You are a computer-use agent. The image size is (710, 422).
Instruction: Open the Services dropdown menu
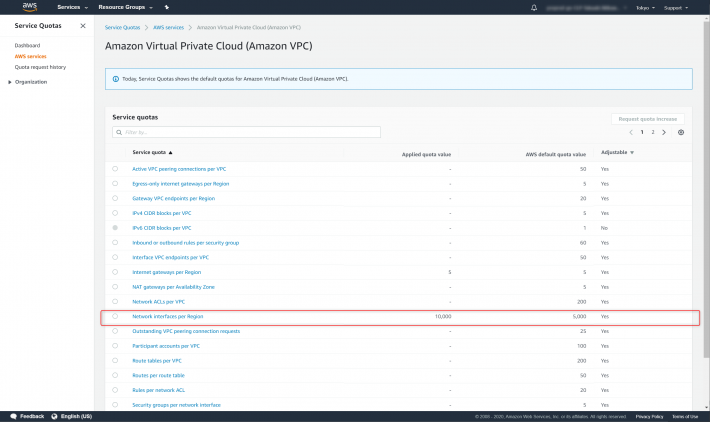click(x=72, y=7)
